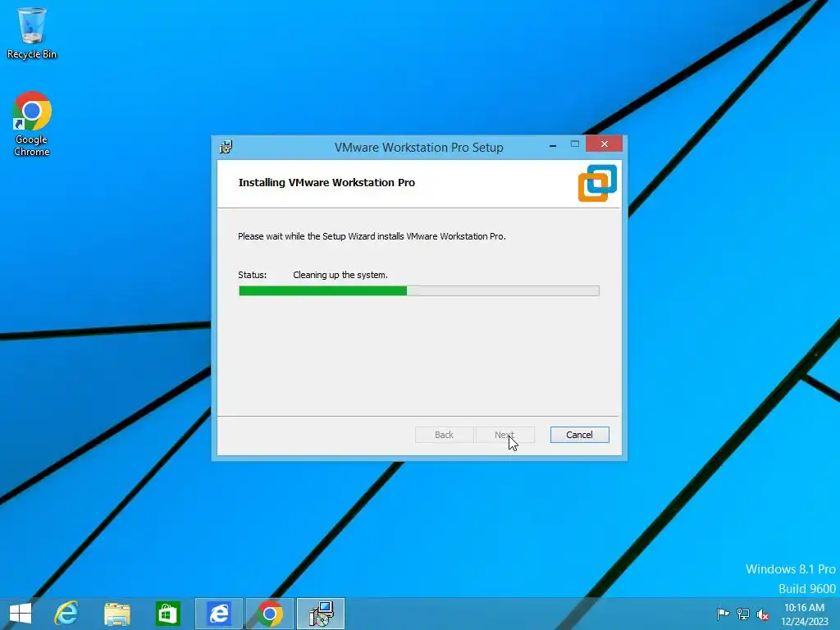This screenshot has width=840, height=630.
Task: Click the disabled maximize button in the Setup window
Action: click(575, 144)
